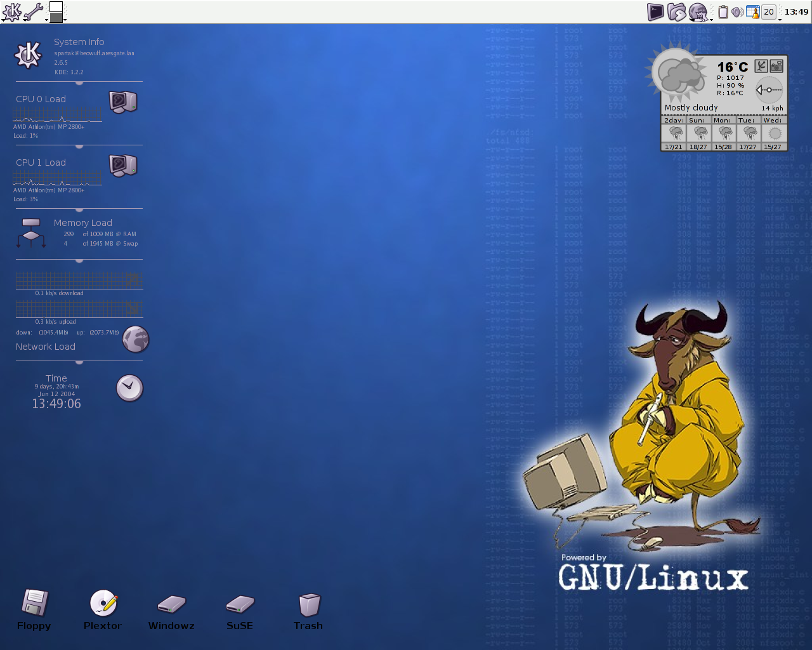Click the tray button showing 20

pos(769,11)
